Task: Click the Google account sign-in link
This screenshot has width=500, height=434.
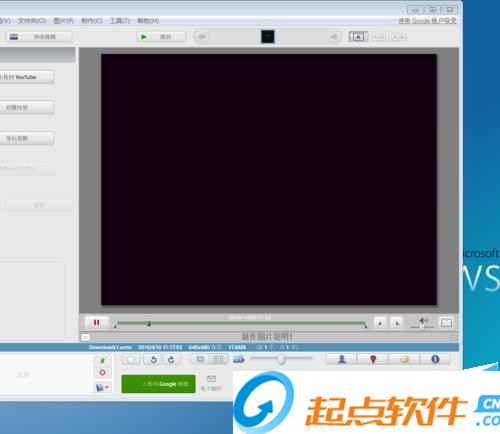Action: coord(428,21)
